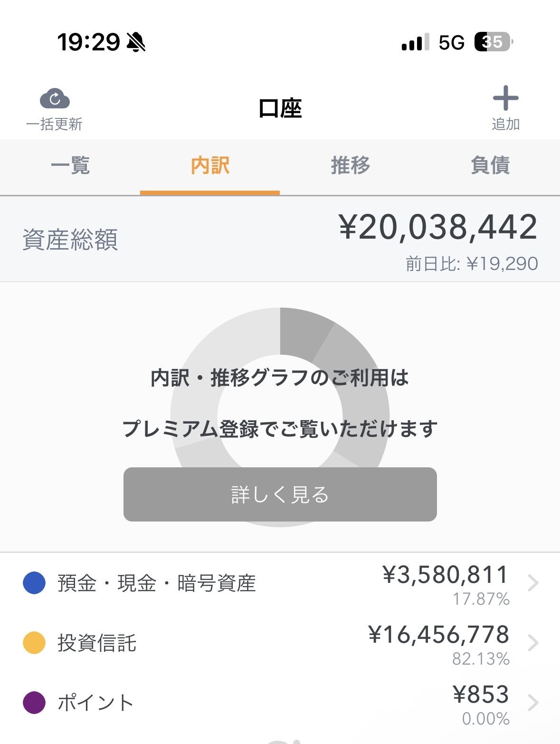Viewport: 560px width, 744px height.
Task: Tap the blue 預金・現金 category dot
Action: 34,583
